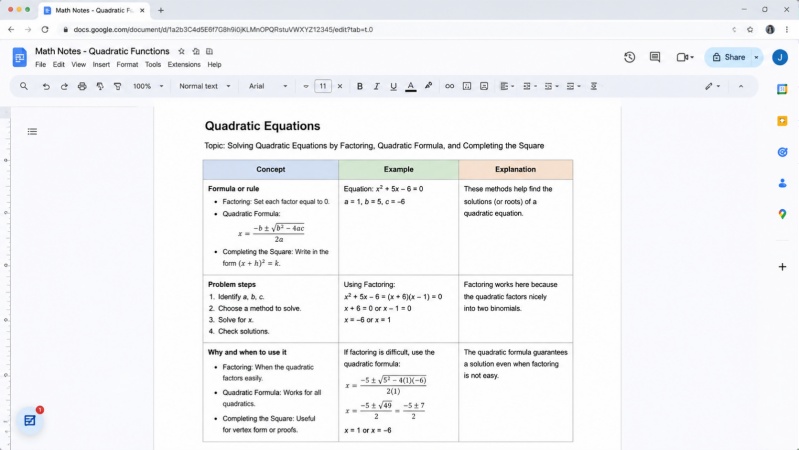The image size is (799, 450).
Task: Insert an image from toolbar
Action: click(x=484, y=86)
